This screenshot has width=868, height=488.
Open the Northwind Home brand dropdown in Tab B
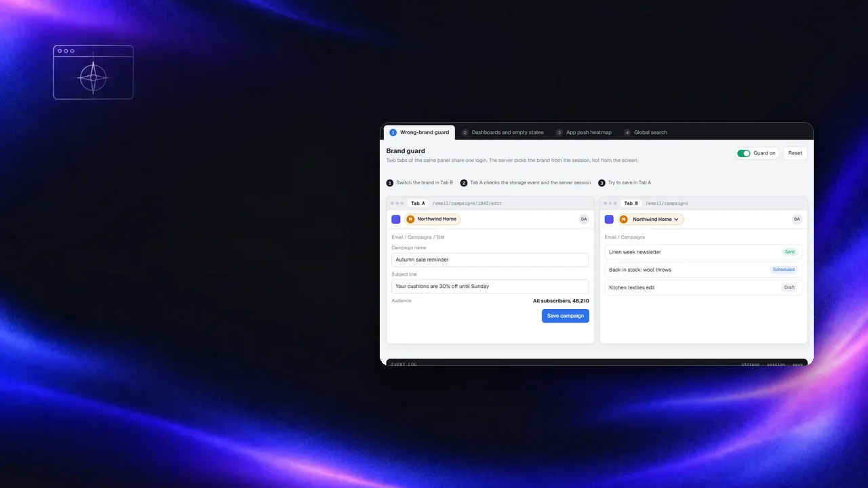pos(651,219)
